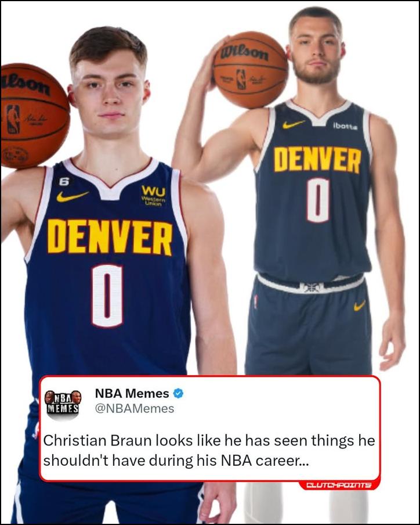Viewport: 420px width, 525px height.
Task: Click the Nike swoosh on right jersey
Action: click(294, 124)
